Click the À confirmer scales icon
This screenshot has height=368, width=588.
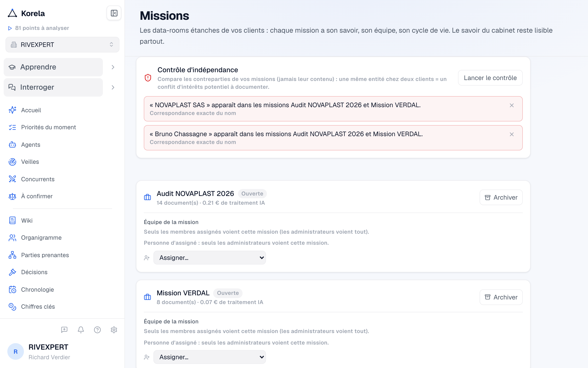pos(12,196)
